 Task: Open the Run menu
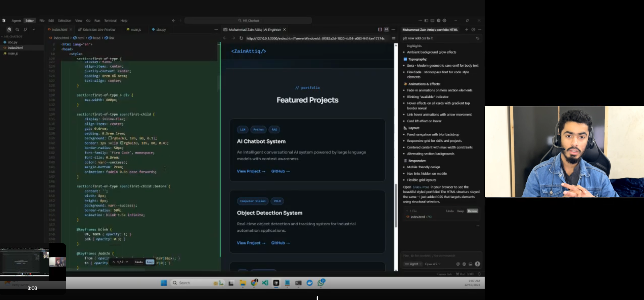(x=97, y=21)
